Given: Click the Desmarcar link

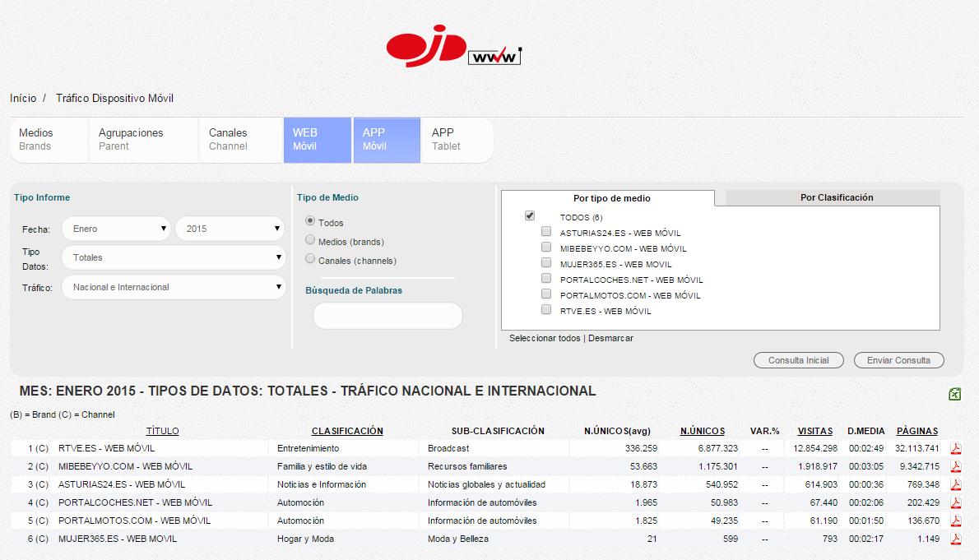Looking at the screenshot, I should (x=610, y=338).
